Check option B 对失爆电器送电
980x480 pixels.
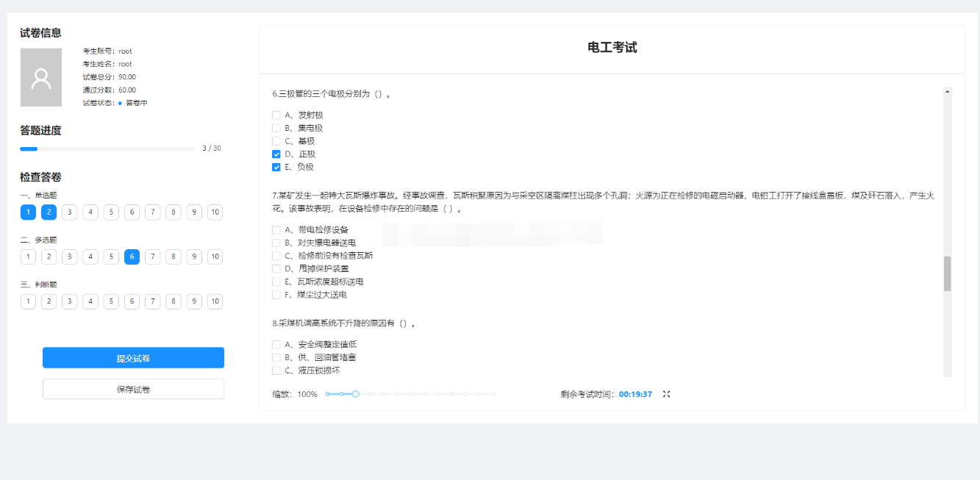[x=276, y=243]
